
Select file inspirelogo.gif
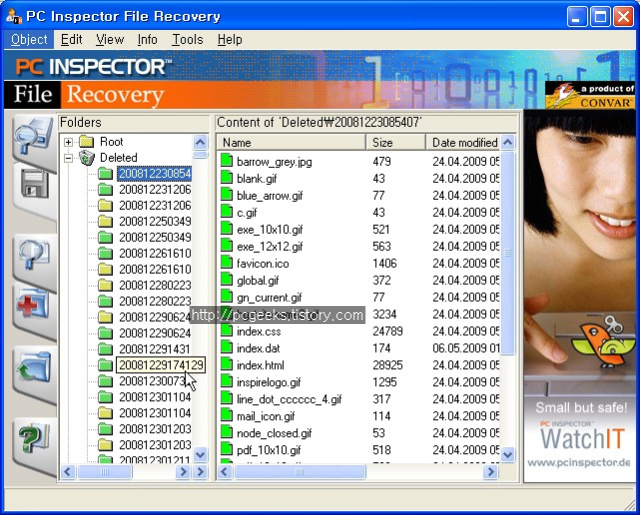[x=269, y=382]
